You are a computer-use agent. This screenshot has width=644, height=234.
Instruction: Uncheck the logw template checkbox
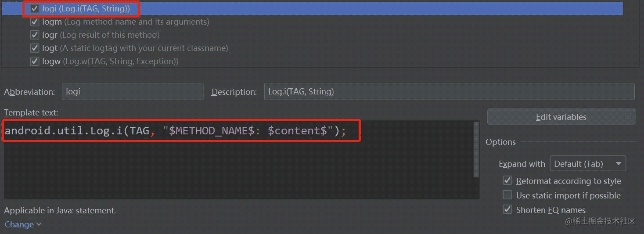(x=35, y=61)
